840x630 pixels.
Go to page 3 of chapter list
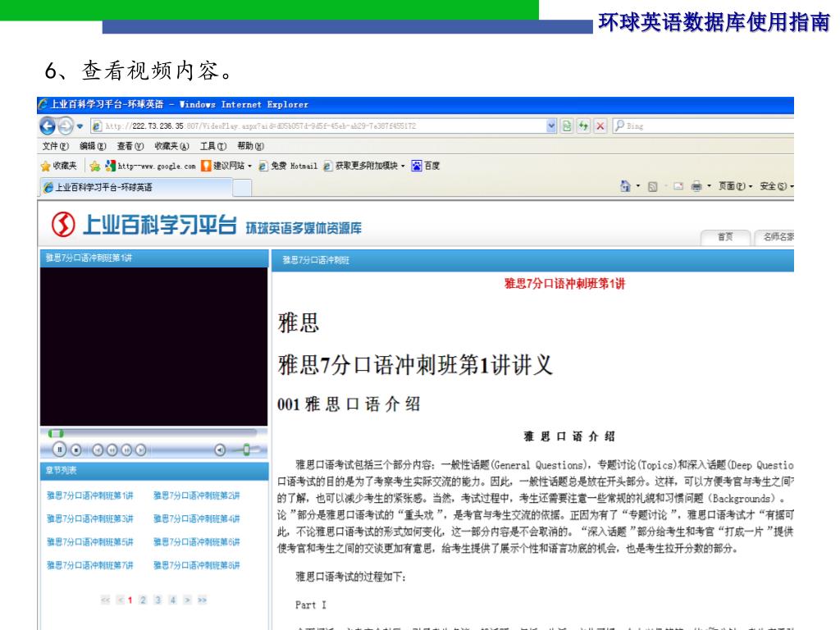click(158, 600)
